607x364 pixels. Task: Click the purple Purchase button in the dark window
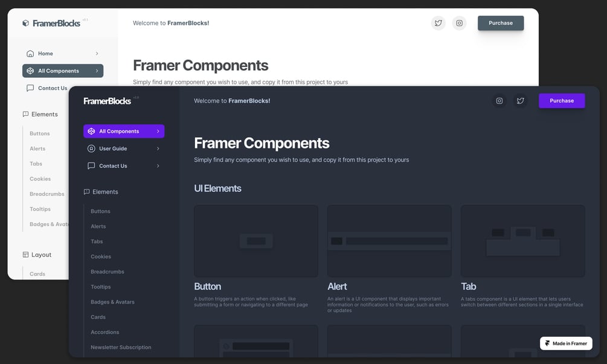[562, 101]
